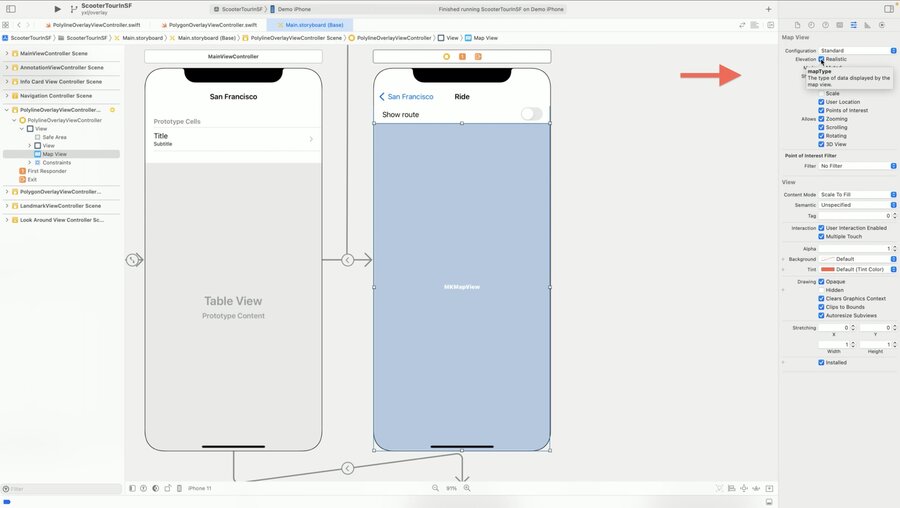Click the view controller icon in the scene dock
Viewport: 900px width, 508px height.
tap(447, 56)
